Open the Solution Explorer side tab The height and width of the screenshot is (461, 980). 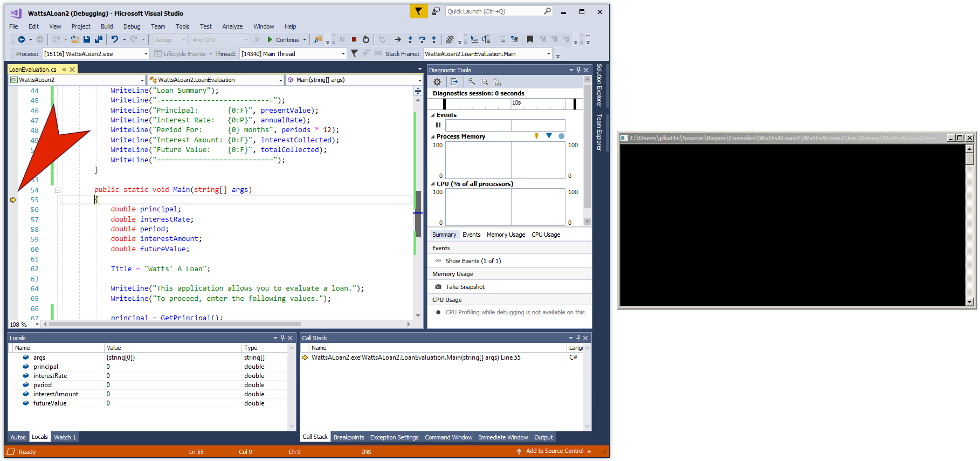click(599, 85)
